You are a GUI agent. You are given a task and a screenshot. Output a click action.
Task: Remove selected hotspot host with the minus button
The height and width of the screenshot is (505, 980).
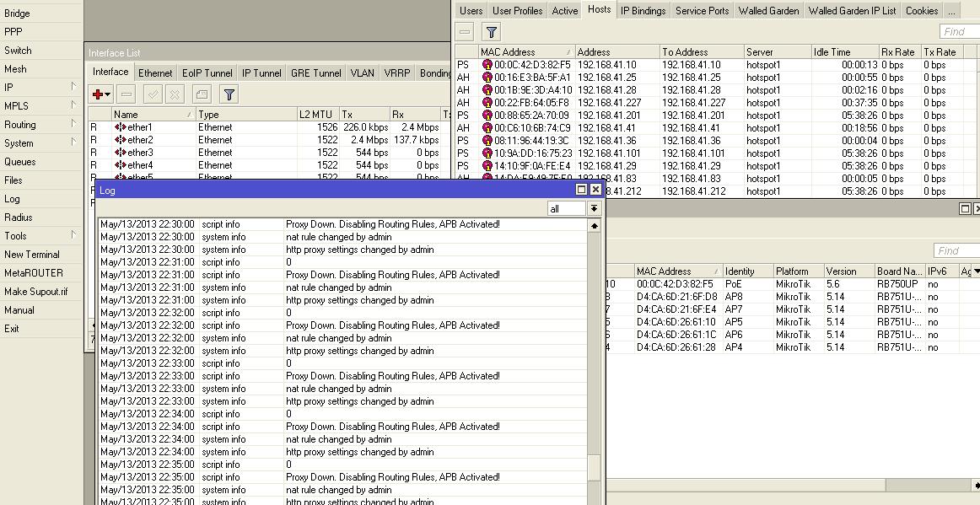pos(465,32)
